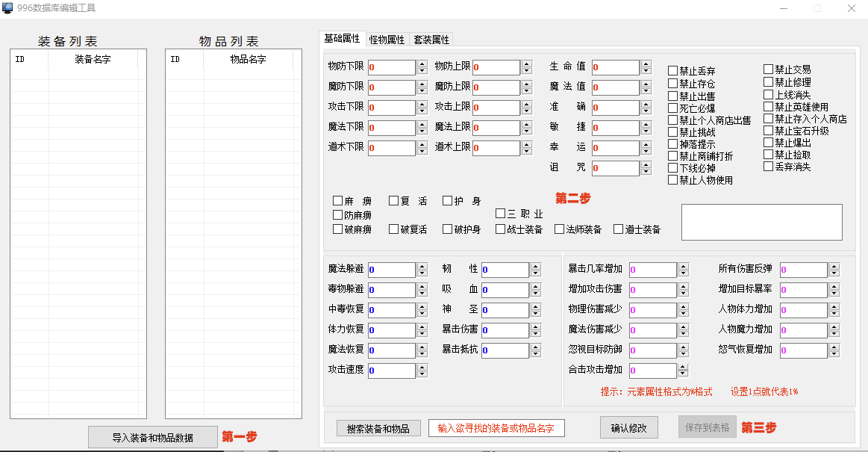The image size is (868, 452).
Task: Click the 物品名字 column header
Action: pos(248,59)
